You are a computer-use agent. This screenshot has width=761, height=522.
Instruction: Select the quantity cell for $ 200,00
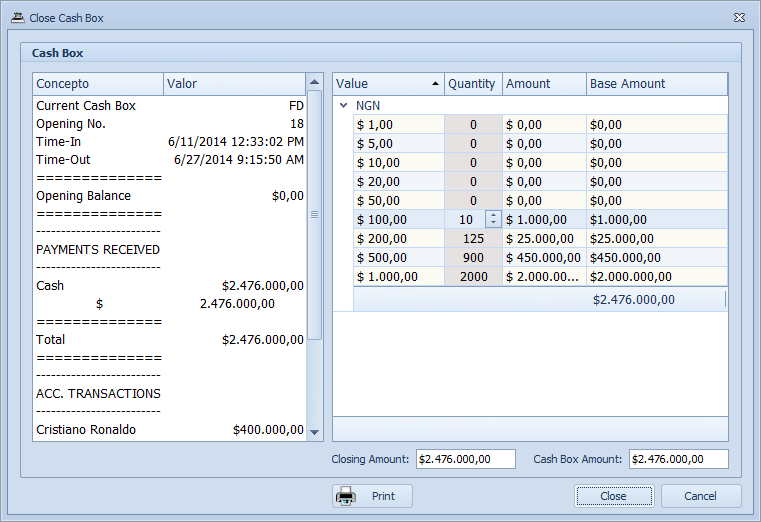pos(473,239)
